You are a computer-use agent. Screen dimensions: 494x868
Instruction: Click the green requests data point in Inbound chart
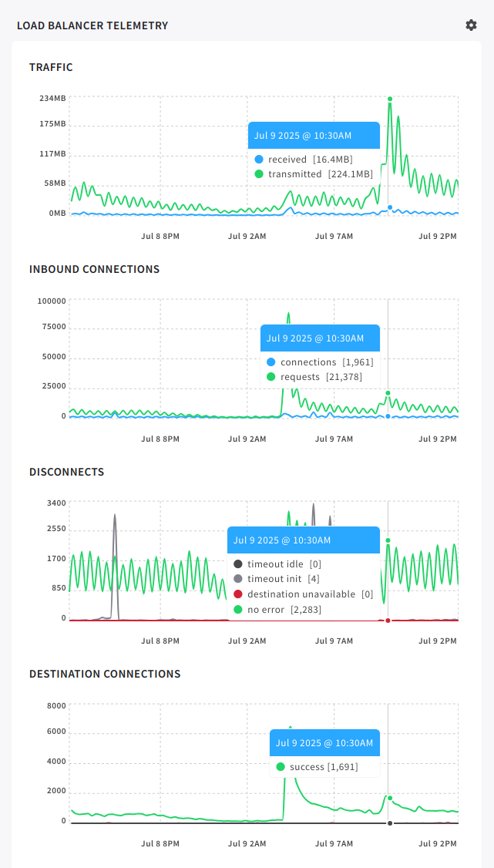388,393
